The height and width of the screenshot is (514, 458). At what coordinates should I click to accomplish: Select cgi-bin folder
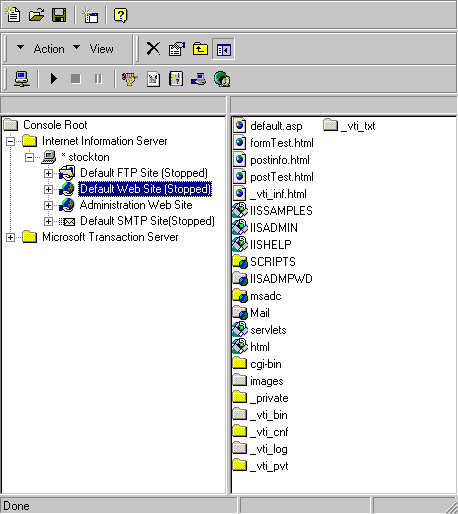(266, 364)
